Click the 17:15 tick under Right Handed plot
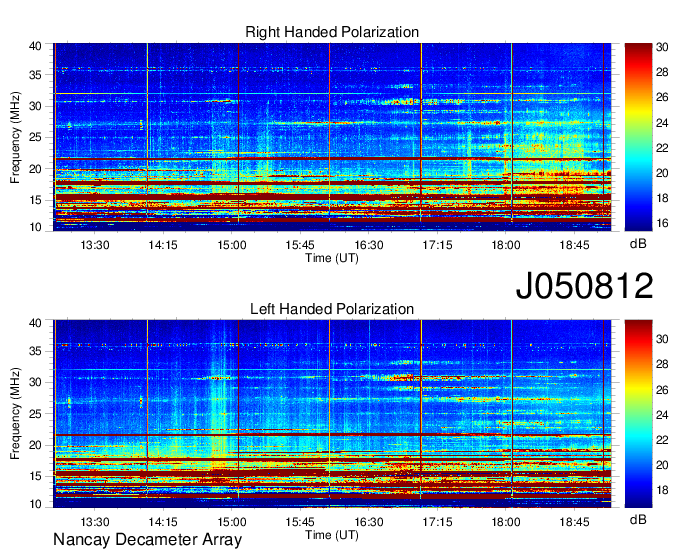 click(x=437, y=245)
